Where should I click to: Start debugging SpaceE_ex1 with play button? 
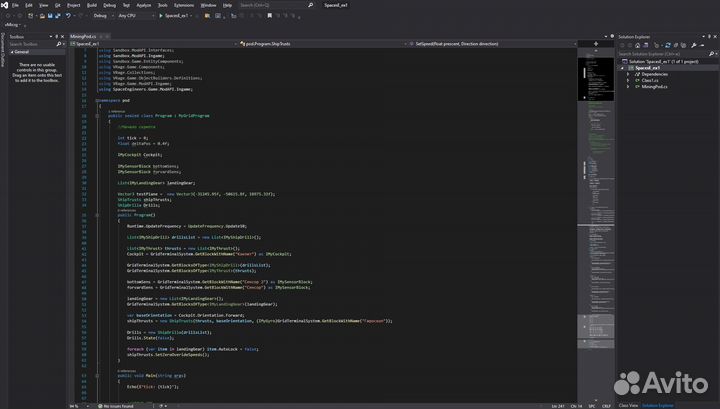coord(174,16)
